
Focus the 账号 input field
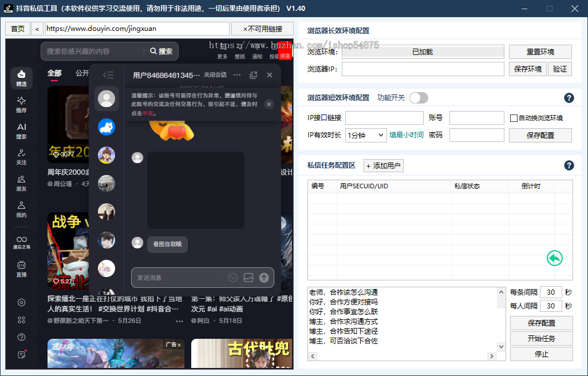pos(477,118)
